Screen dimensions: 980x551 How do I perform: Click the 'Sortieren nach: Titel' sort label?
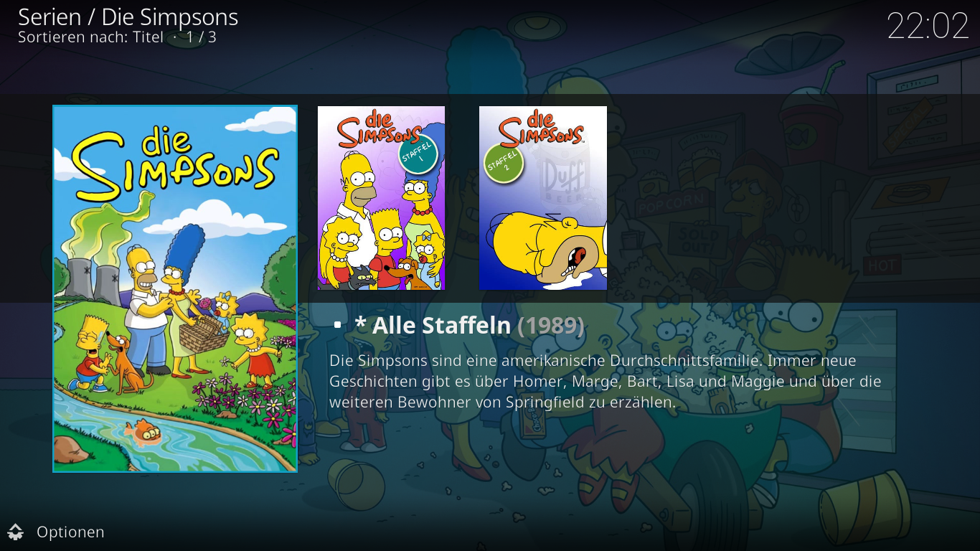[x=91, y=37]
